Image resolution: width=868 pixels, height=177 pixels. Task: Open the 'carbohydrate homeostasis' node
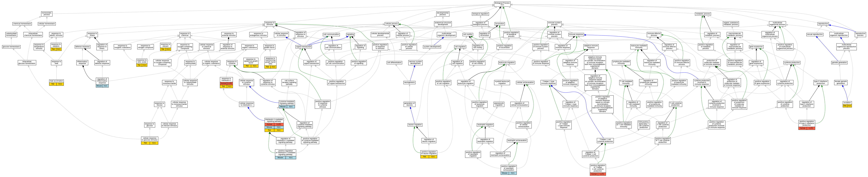[11, 34]
